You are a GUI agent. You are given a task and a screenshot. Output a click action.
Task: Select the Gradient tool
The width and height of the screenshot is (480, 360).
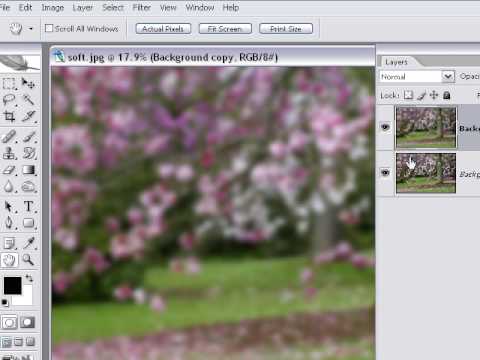coord(29,170)
